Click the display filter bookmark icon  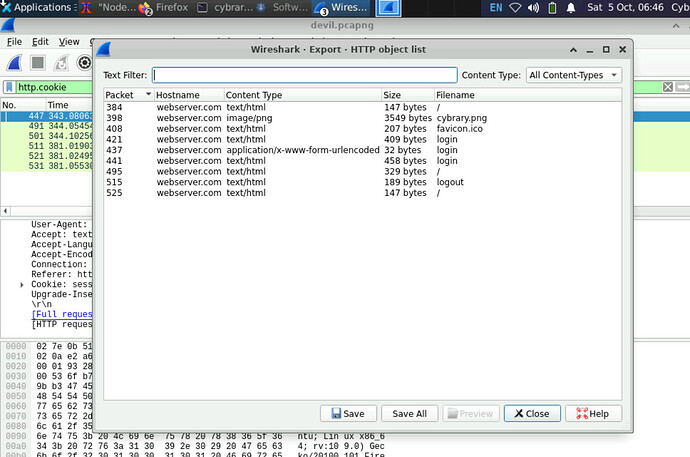click(x=8, y=87)
